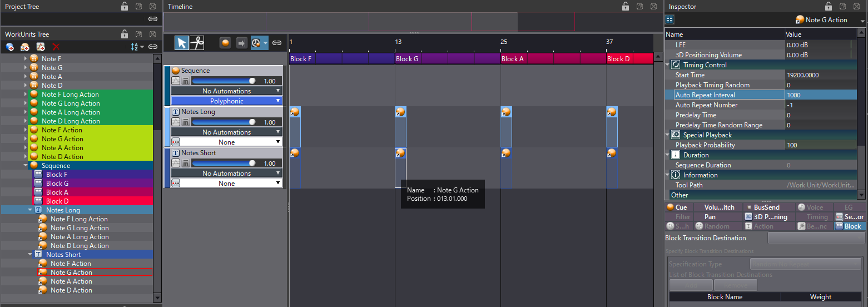The width and height of the screenshot is (868, 307).
Task: Click the Block F marker in the timeline
Action: [341, 58]
